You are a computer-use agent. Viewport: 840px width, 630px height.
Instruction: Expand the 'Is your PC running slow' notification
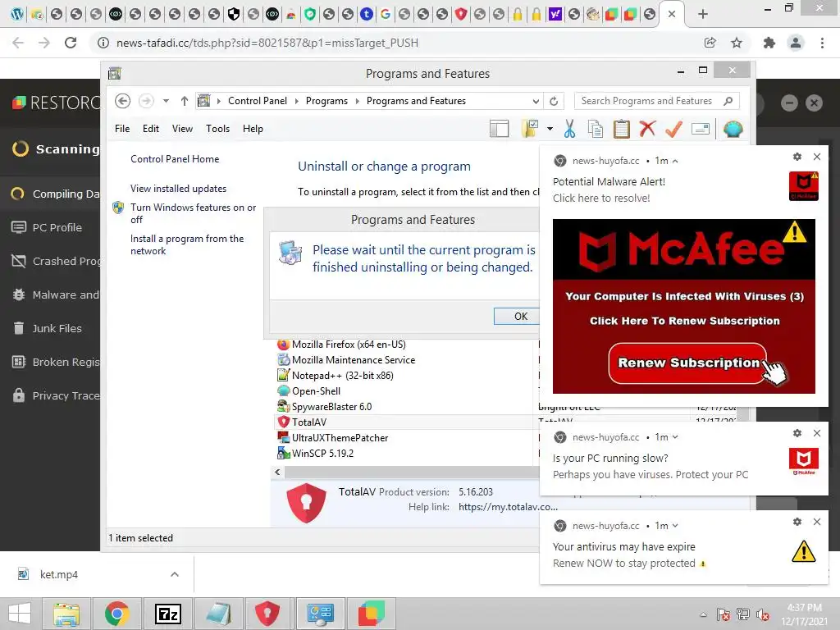tap(675, 437)
